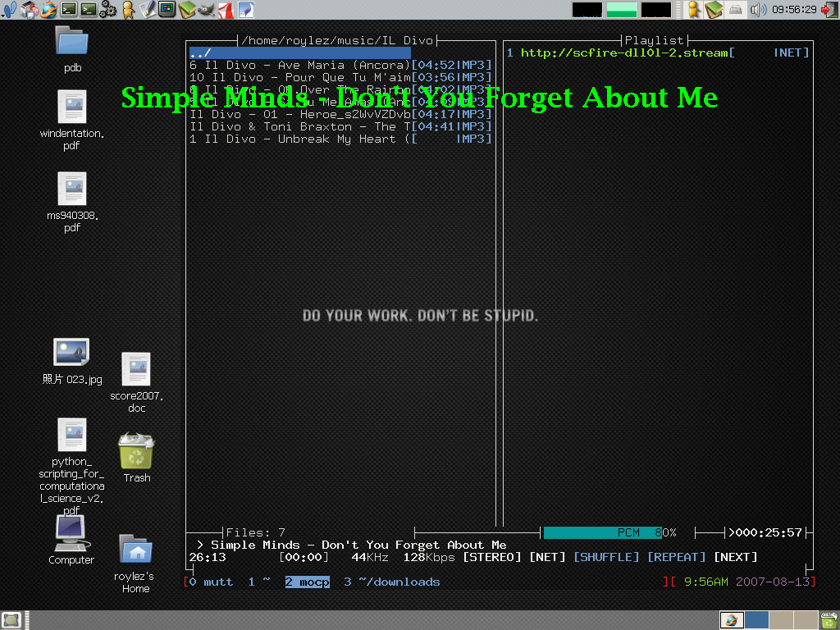Open the Trash desktop icon

point(136,458)
